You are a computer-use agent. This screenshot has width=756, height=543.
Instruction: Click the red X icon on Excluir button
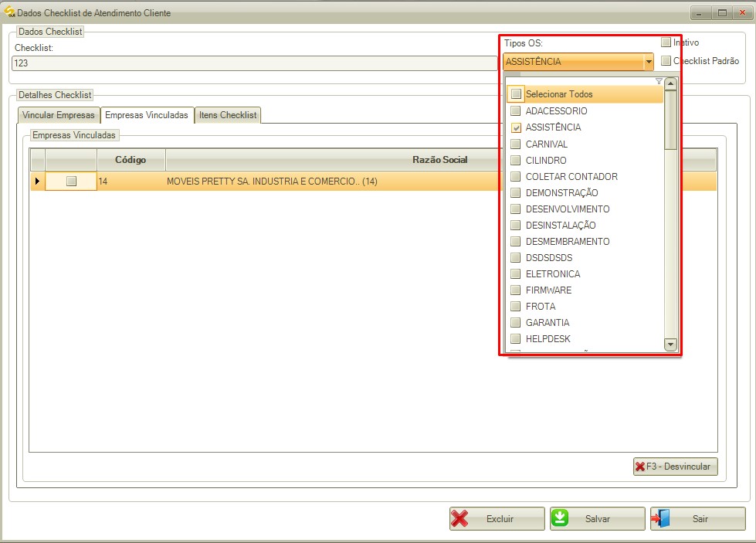461,518
